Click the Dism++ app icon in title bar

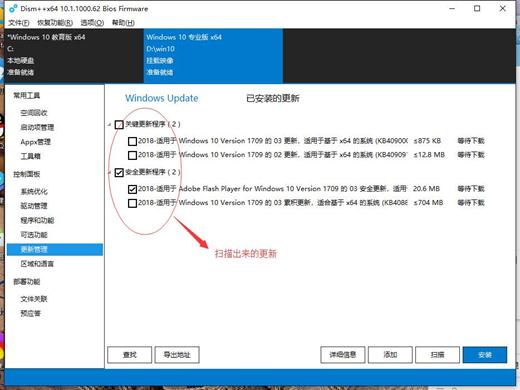[13, 8]
